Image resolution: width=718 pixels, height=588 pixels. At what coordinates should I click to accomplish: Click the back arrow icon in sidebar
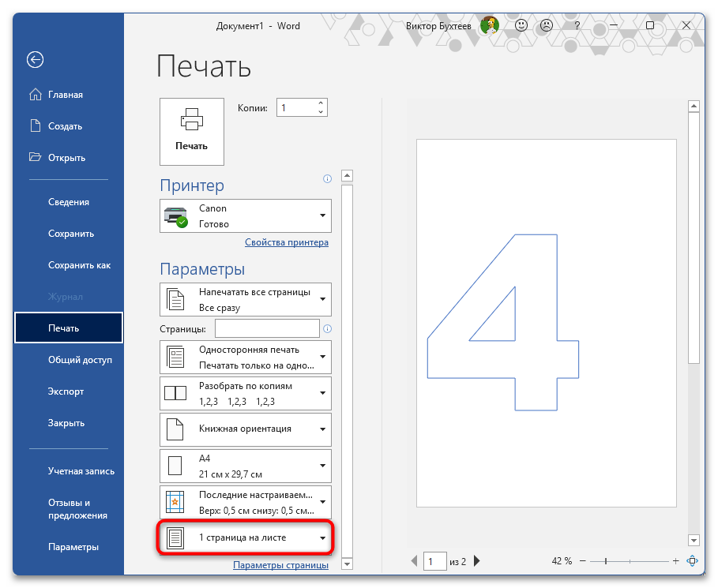click(35, 60)
